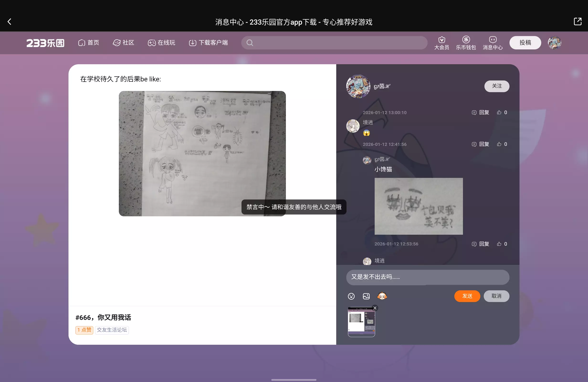
Task: Open the 大会员 membership icon
Action: 441,43
